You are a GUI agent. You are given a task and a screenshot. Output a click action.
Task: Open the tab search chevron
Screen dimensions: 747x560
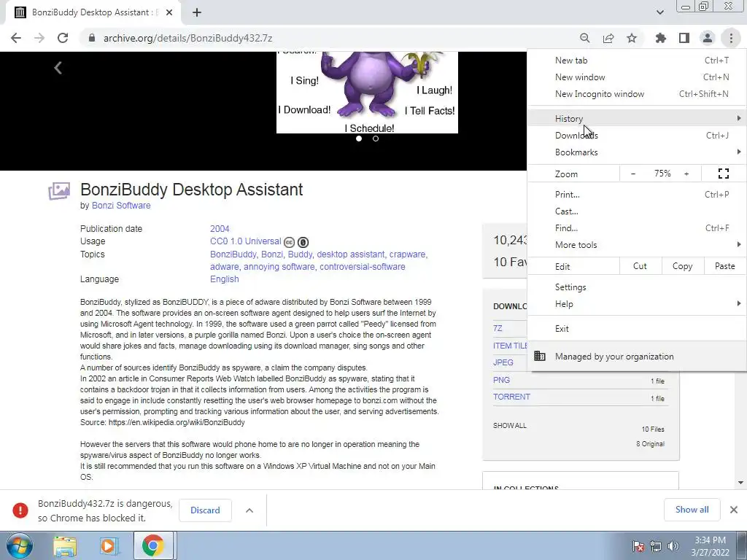(659, 12)
